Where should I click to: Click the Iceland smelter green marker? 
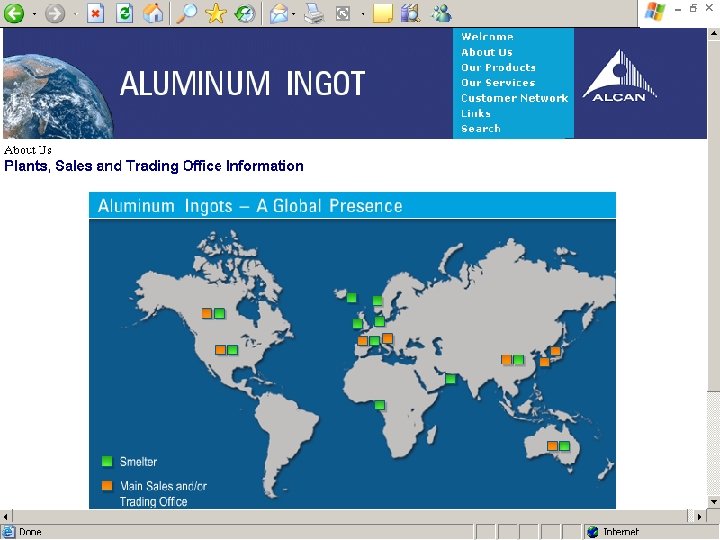click(351, 298)
